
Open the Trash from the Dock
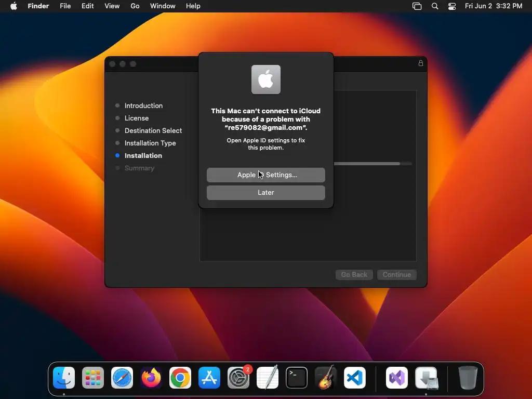[x=468, y=378]
